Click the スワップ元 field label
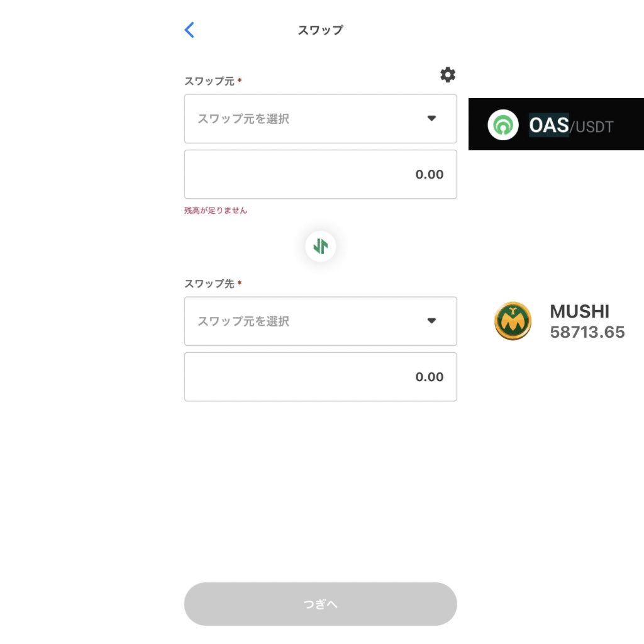The width and height of the screenshot is (644, 644). tap(209, 81)
